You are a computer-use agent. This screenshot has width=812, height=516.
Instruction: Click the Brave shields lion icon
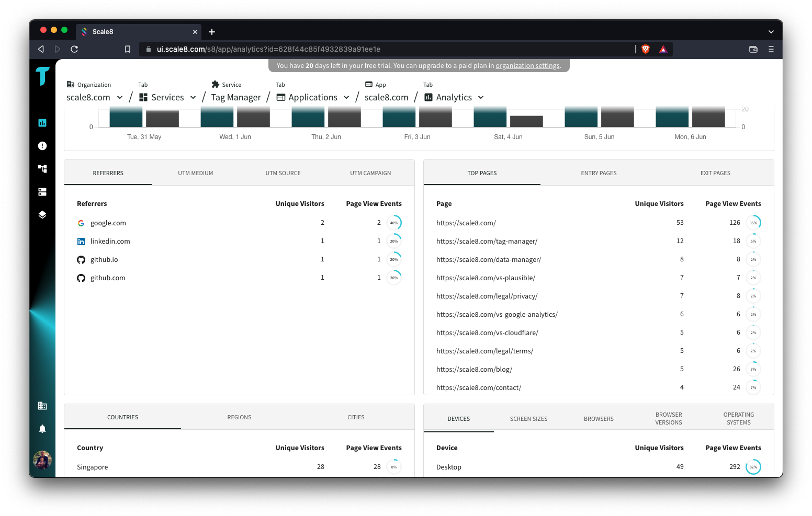646,49
